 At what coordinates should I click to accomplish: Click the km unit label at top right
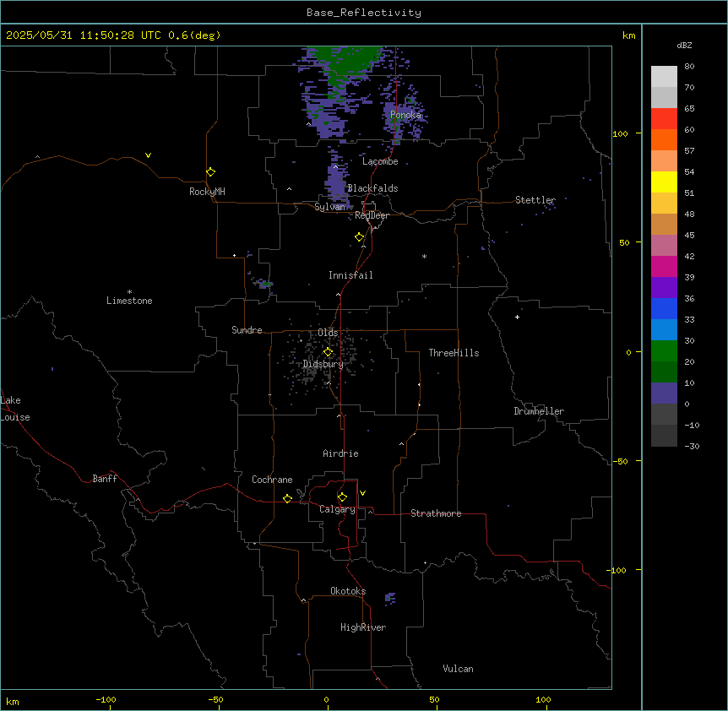click(628, 35)
